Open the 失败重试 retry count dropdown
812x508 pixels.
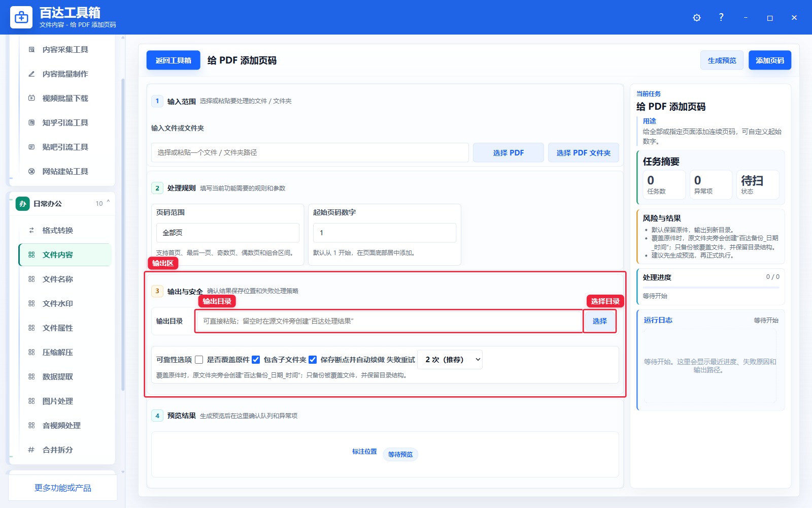(450, 360)
